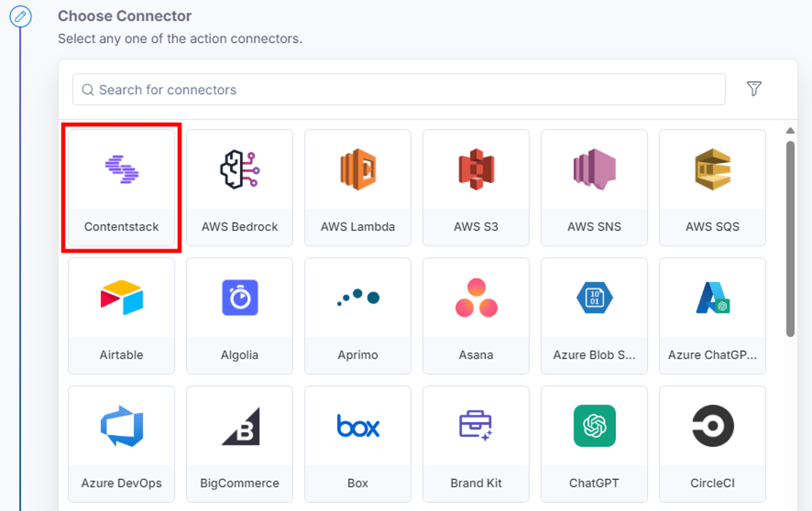The image size is (812, 511).
Task: Choose the Aprimo connector
Action: [x=358, y=316]
